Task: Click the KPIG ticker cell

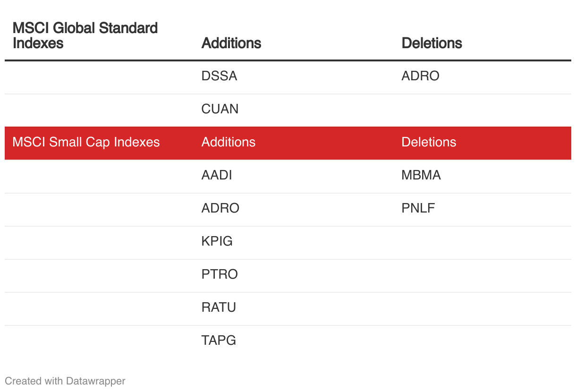Action: point(217,241)
